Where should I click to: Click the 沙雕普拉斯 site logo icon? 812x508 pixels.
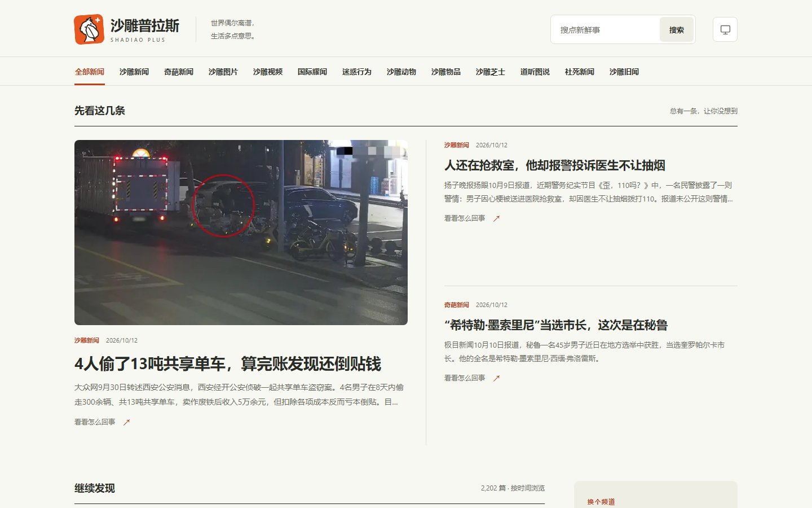tap(89, 29)
